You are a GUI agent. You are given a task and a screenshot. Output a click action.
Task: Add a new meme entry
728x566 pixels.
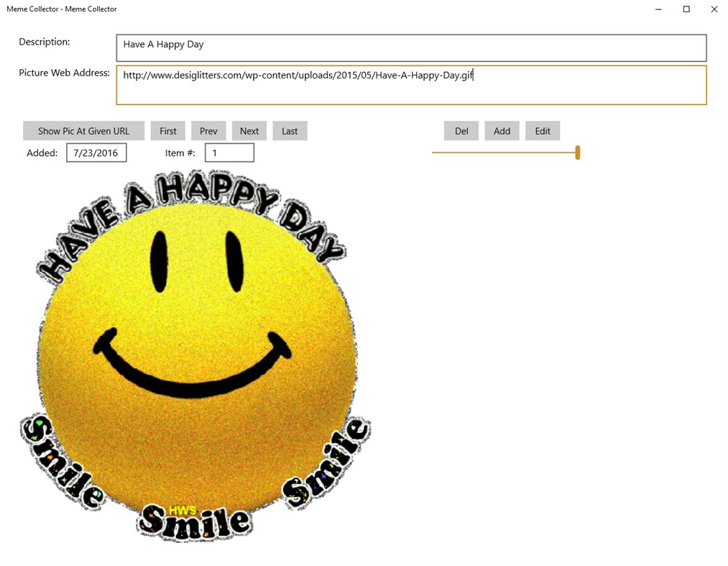tap(502, 130)
